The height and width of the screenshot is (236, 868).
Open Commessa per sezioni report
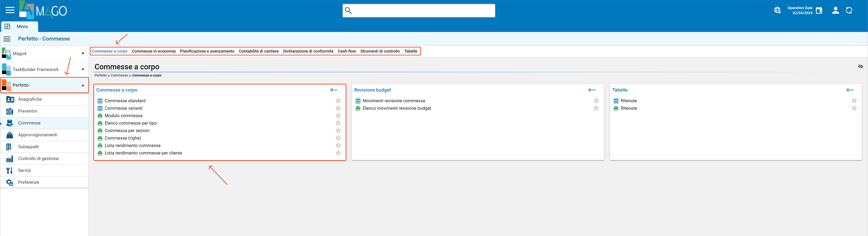(127, 131)
